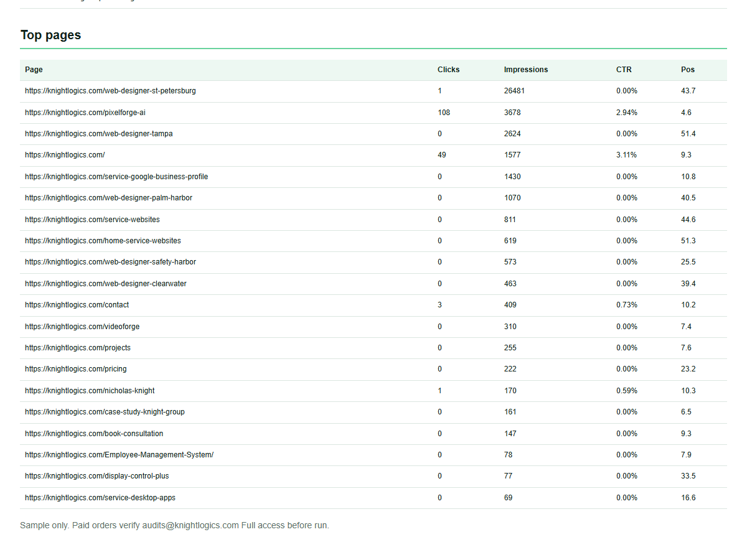
Task: Select the pricing page URL
Action: (x=76, y=369)
